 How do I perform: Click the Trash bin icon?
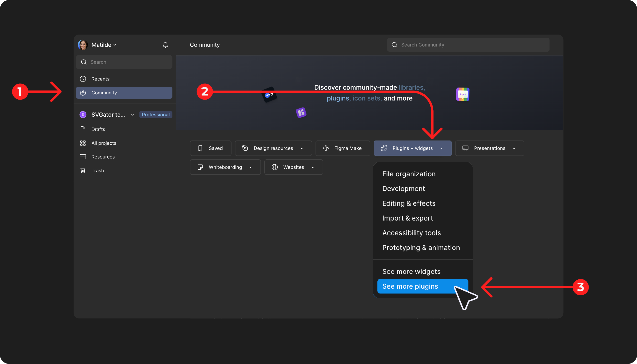coord(83,171)
